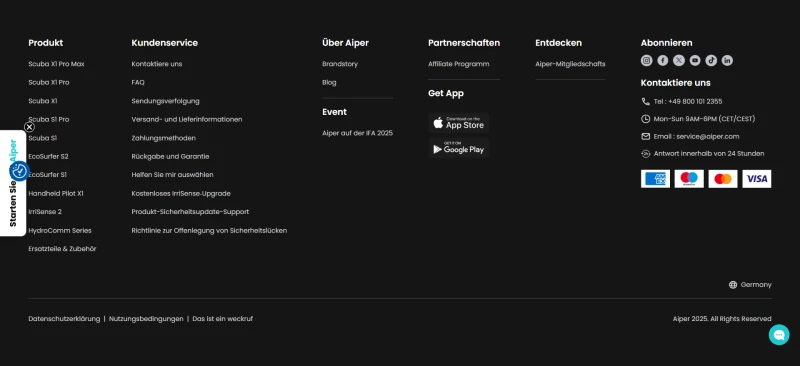Open Aiper's LinkedIn page
Image resolution: width=800 pixels, height=366 pixels.
728,61
